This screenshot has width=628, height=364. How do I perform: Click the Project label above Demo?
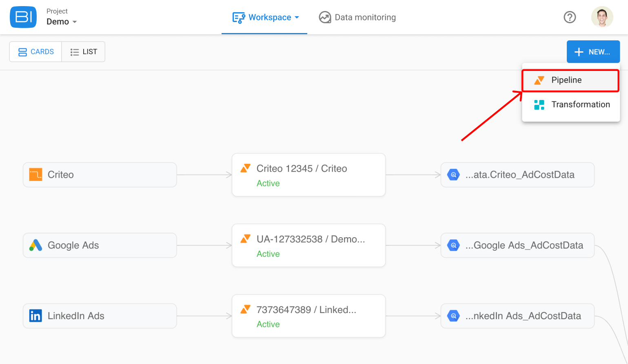click(x=57, y=11)
